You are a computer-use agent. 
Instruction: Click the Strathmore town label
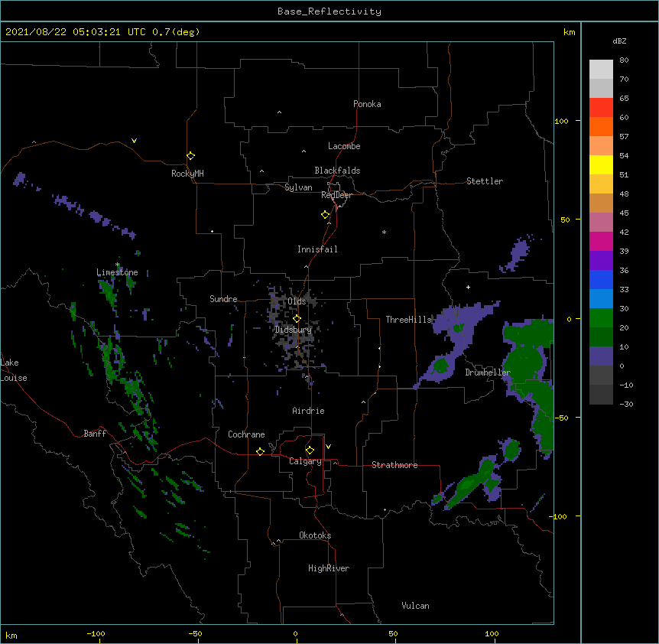[394, 465]
